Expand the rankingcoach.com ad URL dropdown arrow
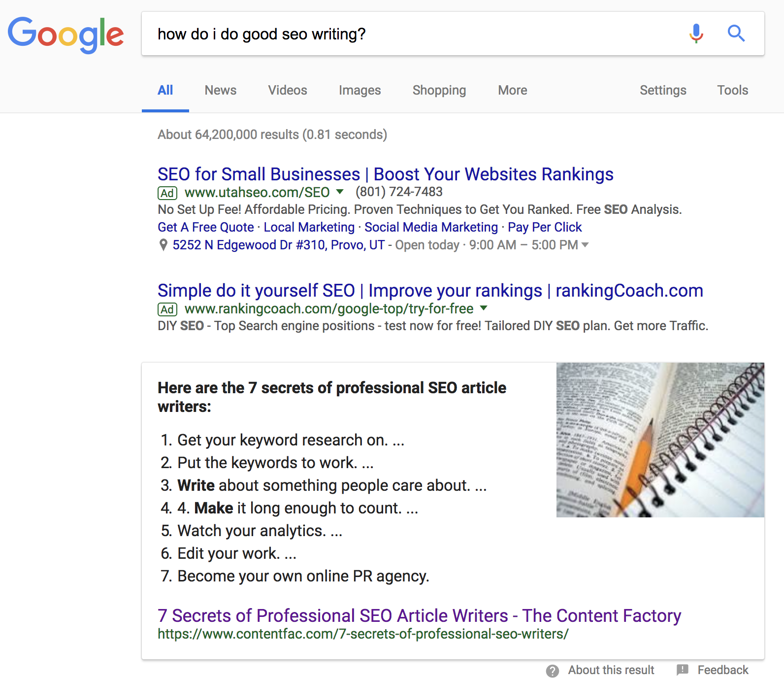The width and height of the screenshot is (784, 680). [484, 308]
